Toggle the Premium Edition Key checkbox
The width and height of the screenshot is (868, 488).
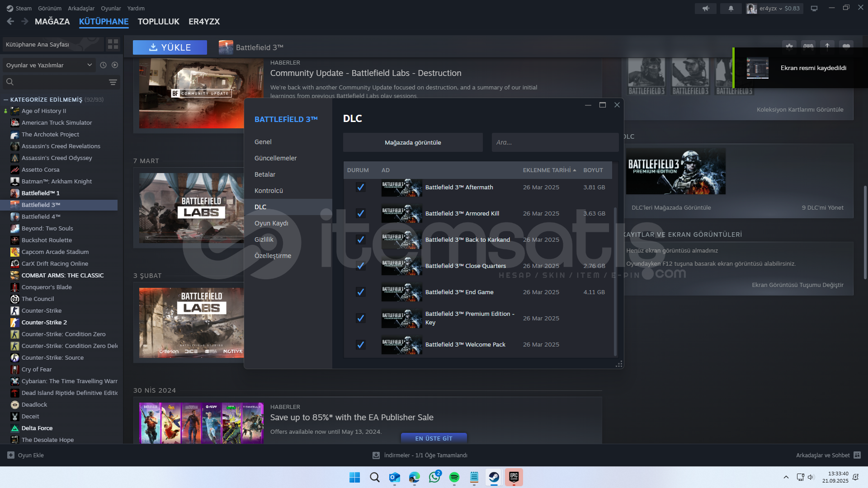[x=360, y=318]
